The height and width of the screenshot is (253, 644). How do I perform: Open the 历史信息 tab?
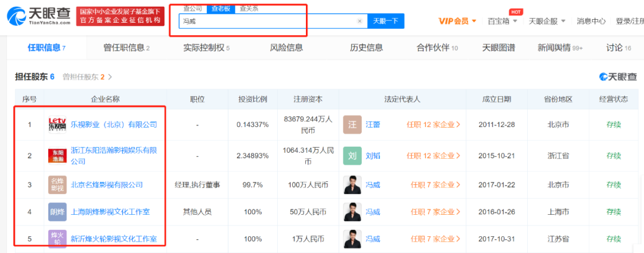click(x=366, y=48)
